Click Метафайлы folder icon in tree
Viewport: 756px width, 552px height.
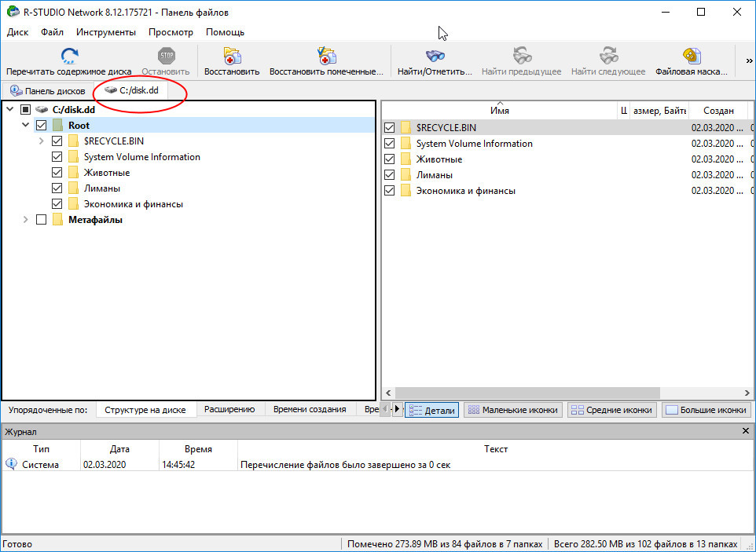[x=58, y=220]
